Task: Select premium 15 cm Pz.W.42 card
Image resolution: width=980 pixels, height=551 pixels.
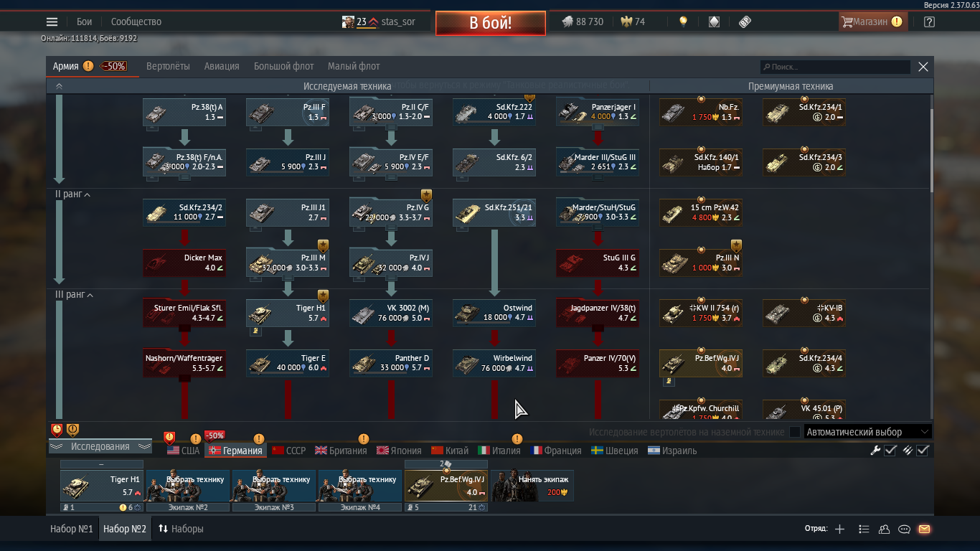Action: pos(701,212)
